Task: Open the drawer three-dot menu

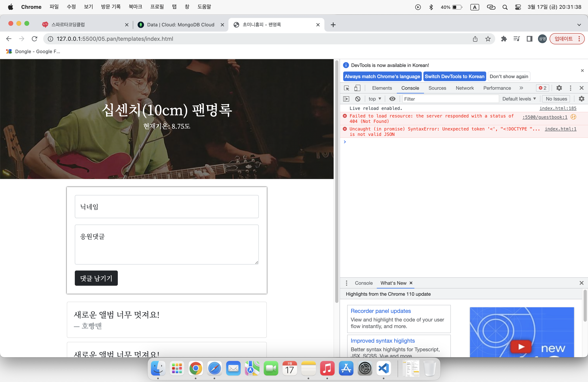Action: pyautogui.click(x=346, y=283)
